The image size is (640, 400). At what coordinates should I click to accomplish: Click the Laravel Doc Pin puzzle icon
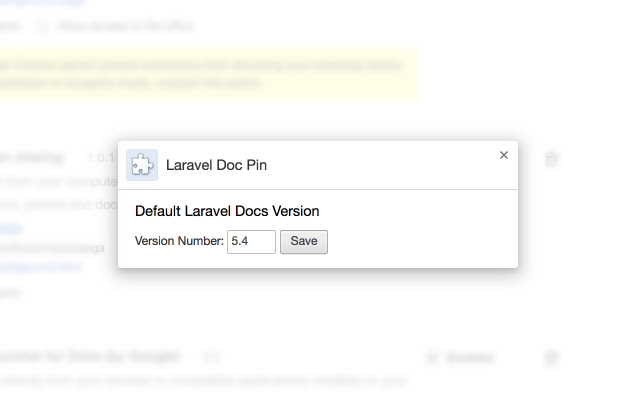[142, 165]
